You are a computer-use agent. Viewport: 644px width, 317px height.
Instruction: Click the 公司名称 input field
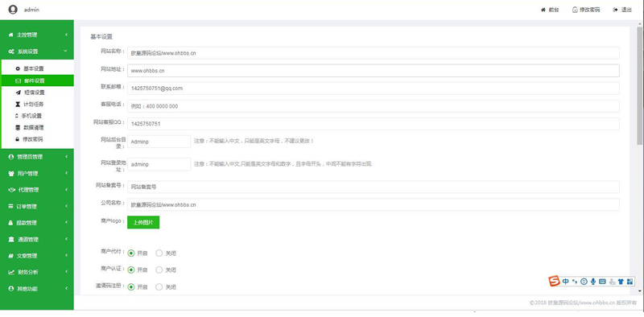point(374,204)
